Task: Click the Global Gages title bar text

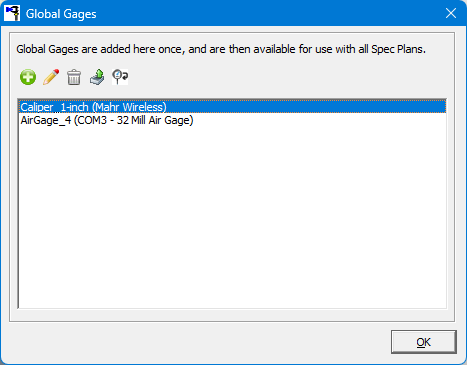Action: (x=61, y=14)
